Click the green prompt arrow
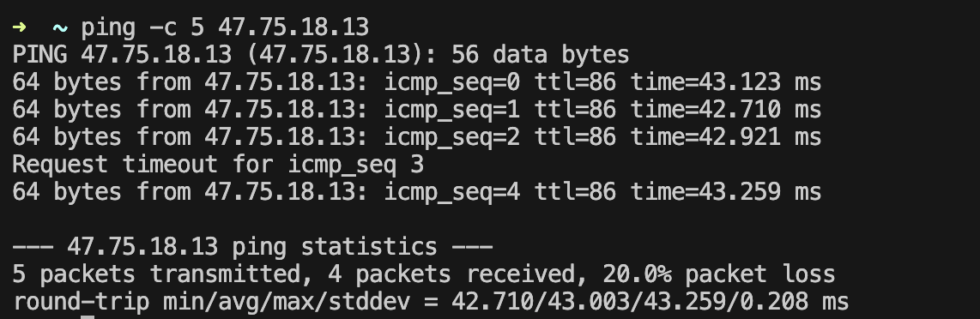Screen dimensions: 980x319 20,28
